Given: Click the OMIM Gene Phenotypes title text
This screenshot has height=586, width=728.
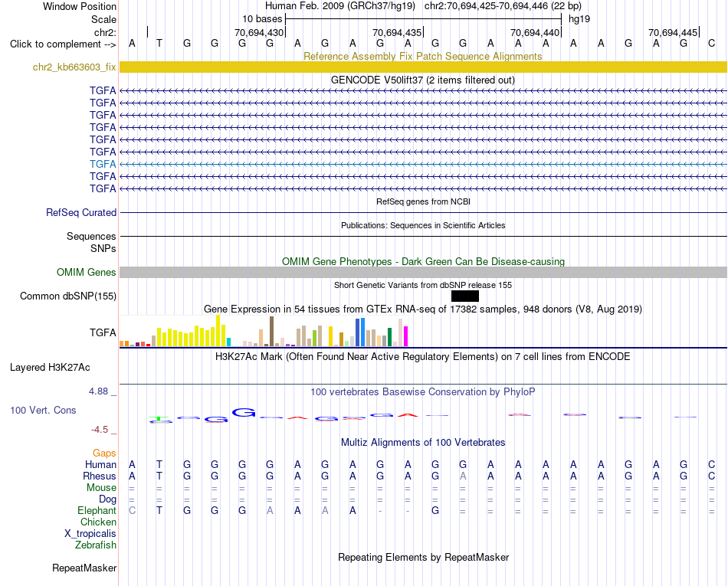Looking at the screenshot, I should click(423, 261).
